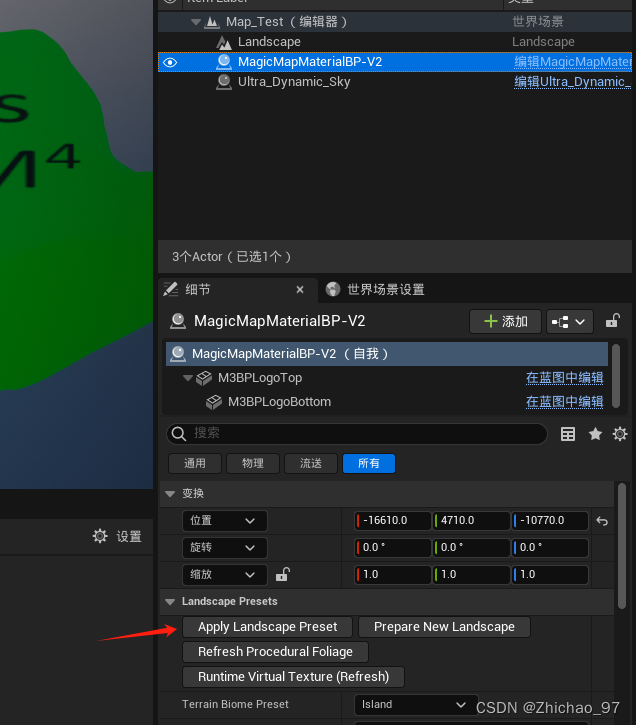This screenshot has height=725, width=636.
Task: Collapse the Landscape Presets section
Action: (170, 602)
